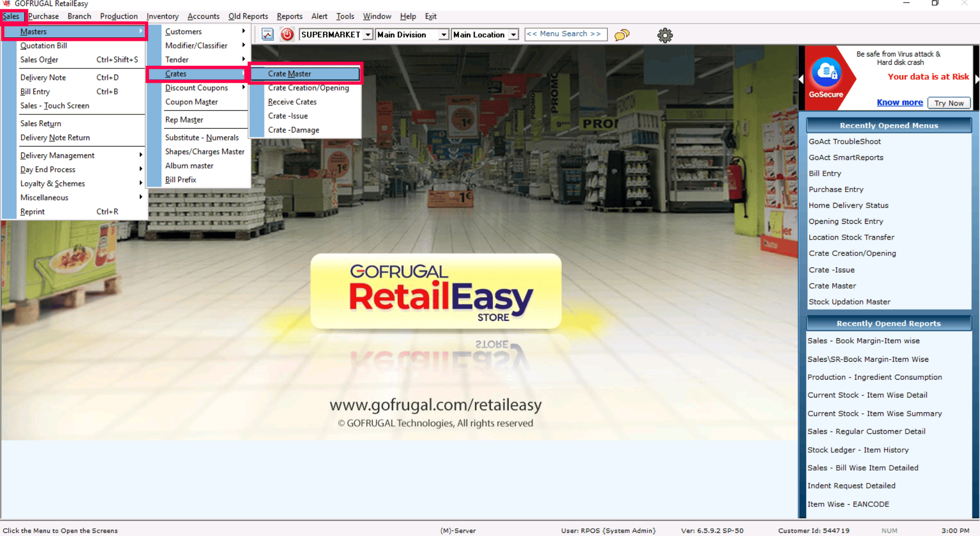The image size is (980, 536).
Task: Click the Menu Search input field
Action: coord(566,34)
